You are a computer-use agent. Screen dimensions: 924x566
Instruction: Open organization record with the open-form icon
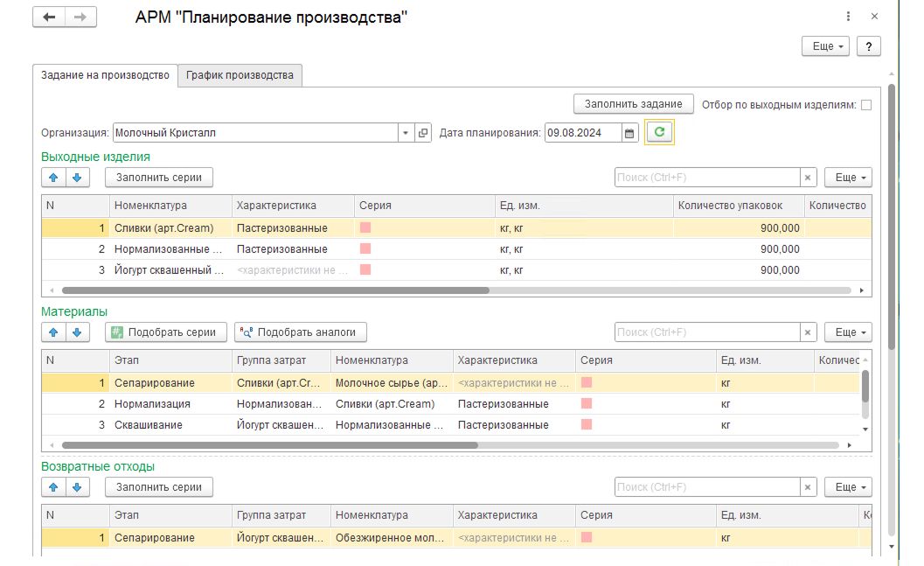pos(422,133)
